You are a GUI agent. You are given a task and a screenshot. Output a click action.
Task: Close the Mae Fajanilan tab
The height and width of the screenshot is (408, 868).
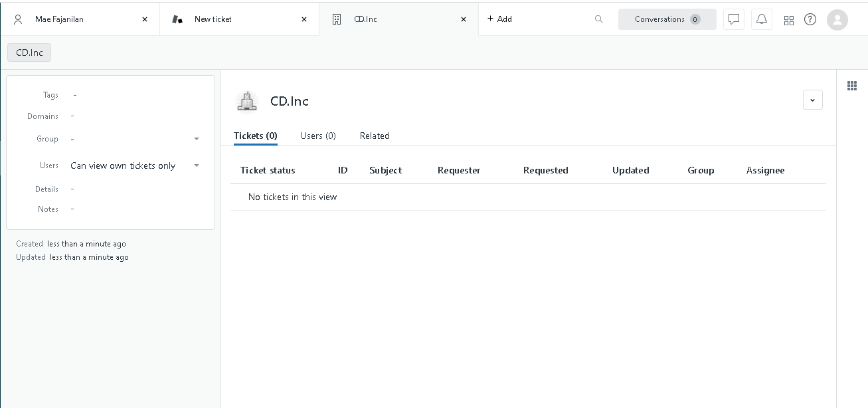[x=145, y=19]
